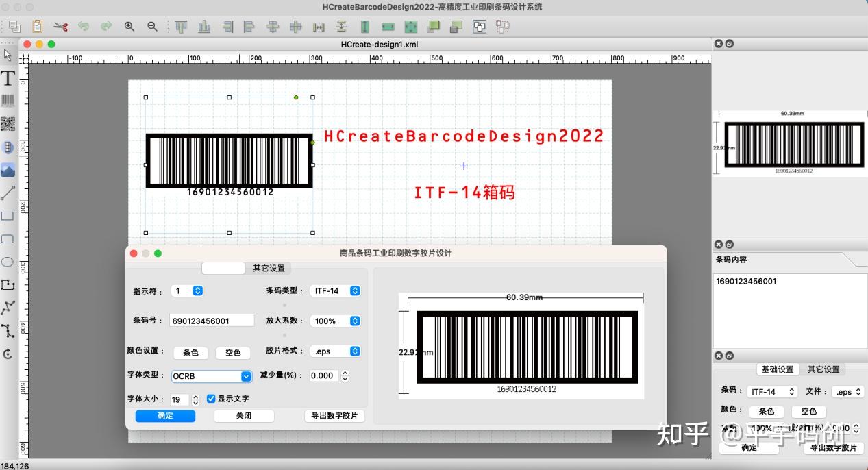Click the undo arrow in the top toolbar

pos(83,25)
